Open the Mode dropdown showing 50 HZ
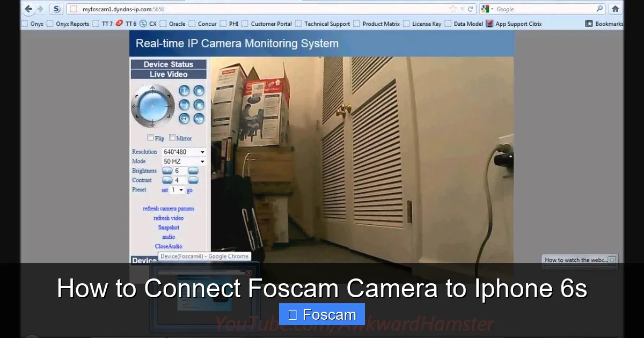The image size is (644, 338). [184, 161]
